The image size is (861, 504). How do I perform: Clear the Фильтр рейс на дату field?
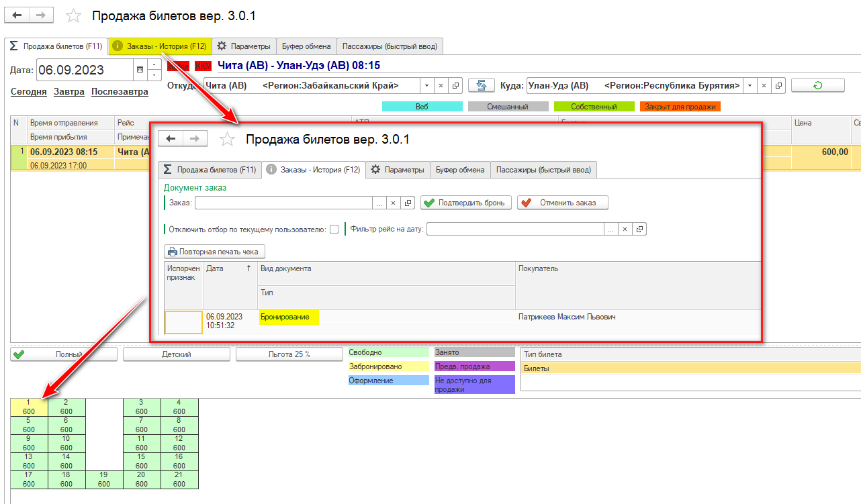(625, 230)
